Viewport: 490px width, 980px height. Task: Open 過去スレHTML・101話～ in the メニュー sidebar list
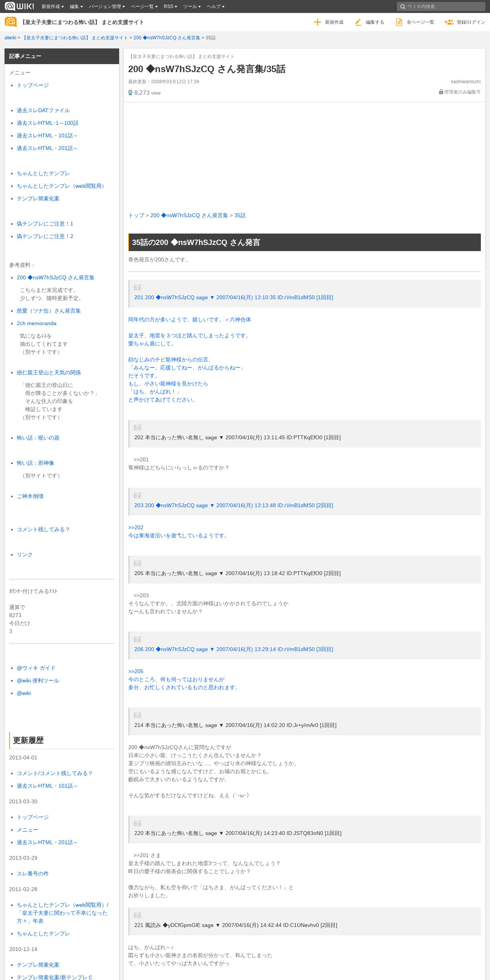[47, 135]
